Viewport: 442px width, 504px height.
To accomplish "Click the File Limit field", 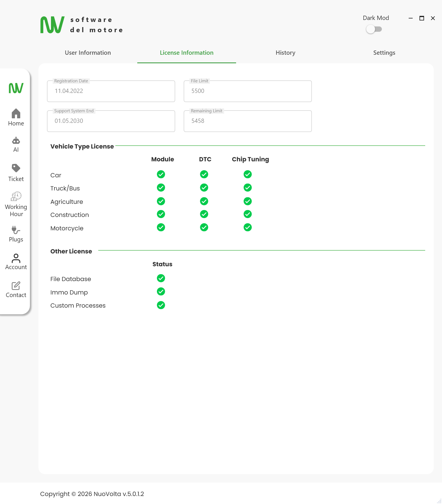I will (x=248, y=91).
